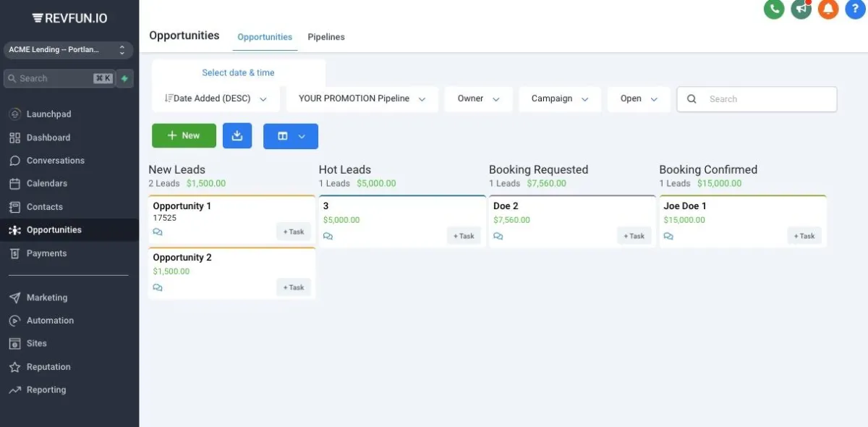
Task: Click the blue import download icon button
Action: 237,135
